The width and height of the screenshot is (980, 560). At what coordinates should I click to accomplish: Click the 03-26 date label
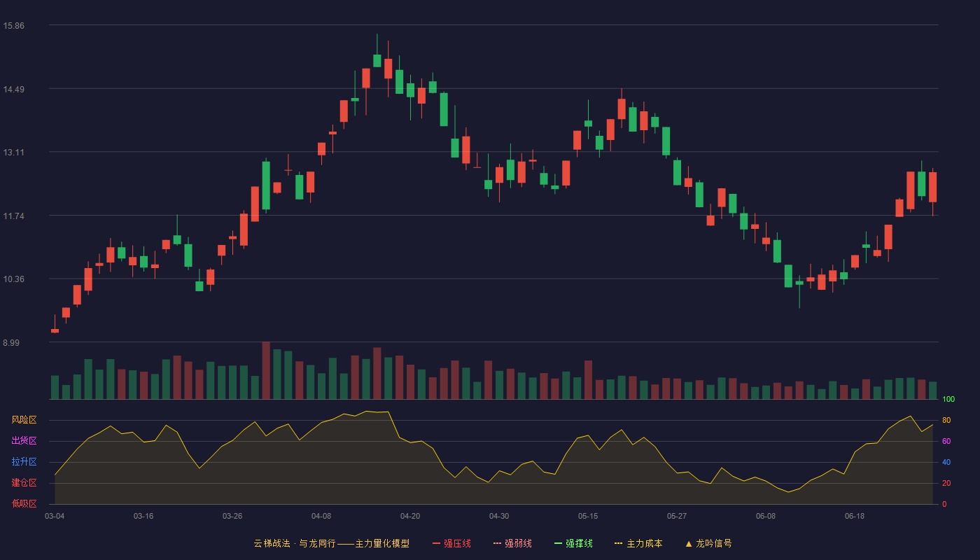tap(232, 516)
